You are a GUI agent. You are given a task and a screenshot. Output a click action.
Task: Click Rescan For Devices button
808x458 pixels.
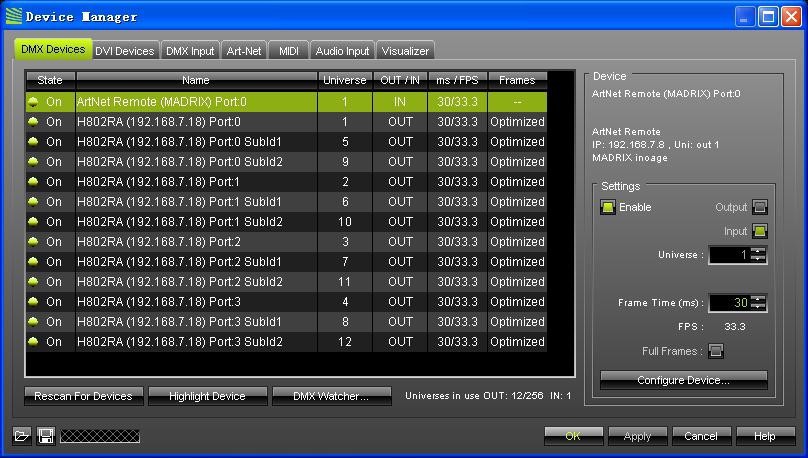[x=83, y=396]
